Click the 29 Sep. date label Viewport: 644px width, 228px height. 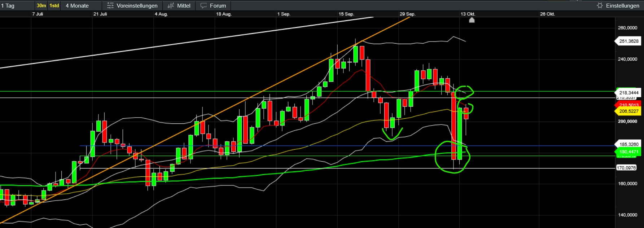point(407,14)
